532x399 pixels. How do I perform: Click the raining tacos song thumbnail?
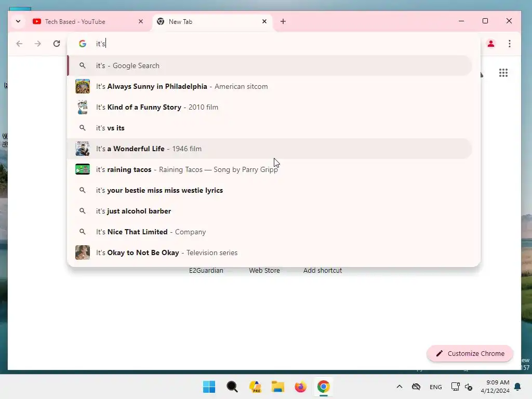click(83, 169)
